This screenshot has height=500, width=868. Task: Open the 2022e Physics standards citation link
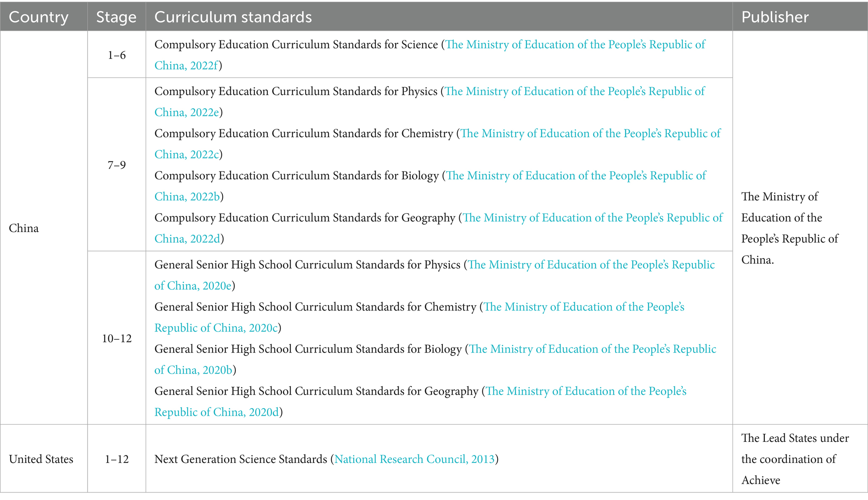[574, 92]
